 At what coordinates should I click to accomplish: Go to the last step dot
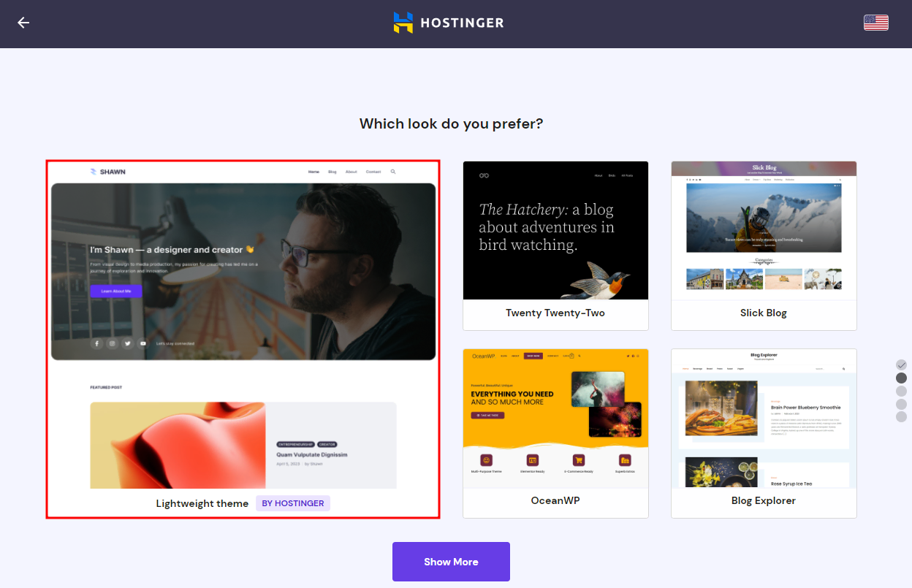click(901, 416)
